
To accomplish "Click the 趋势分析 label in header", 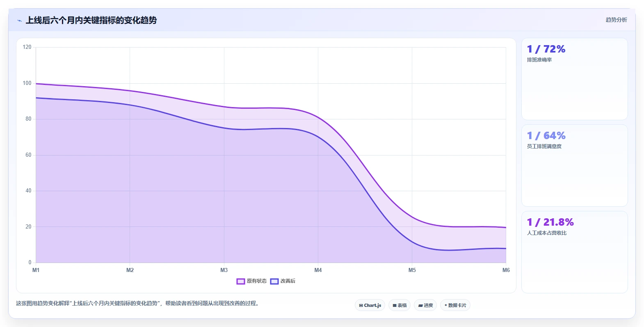I will point(616,20).
